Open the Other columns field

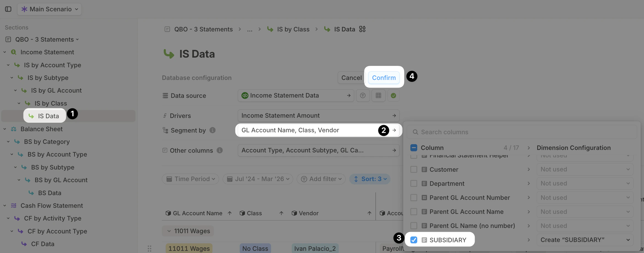pos(318,150)
